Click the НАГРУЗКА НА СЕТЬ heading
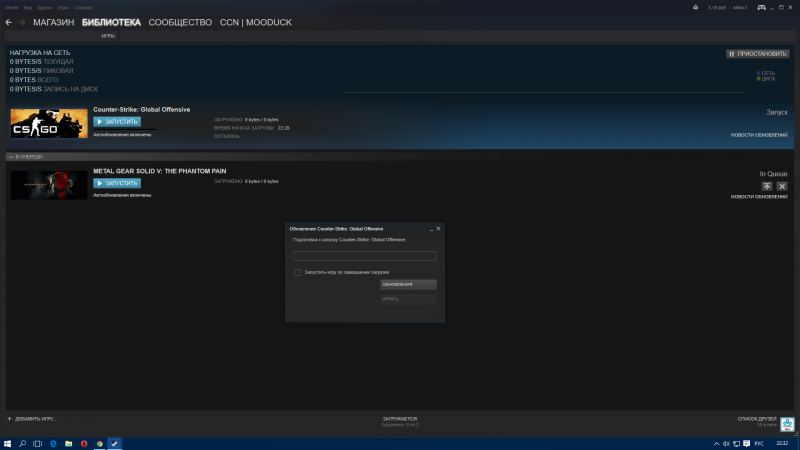Image resolution: width=800 pixels, height=450 pixels. [x=40, y=53]
